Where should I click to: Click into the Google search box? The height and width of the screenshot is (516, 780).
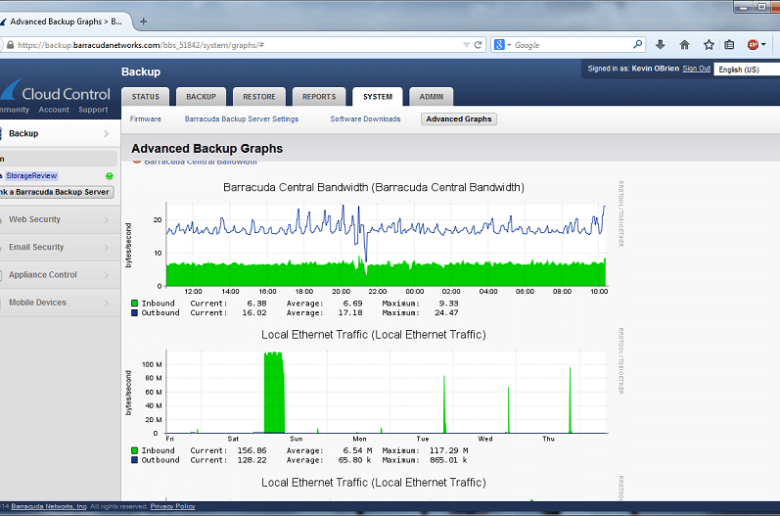(572, 45)
